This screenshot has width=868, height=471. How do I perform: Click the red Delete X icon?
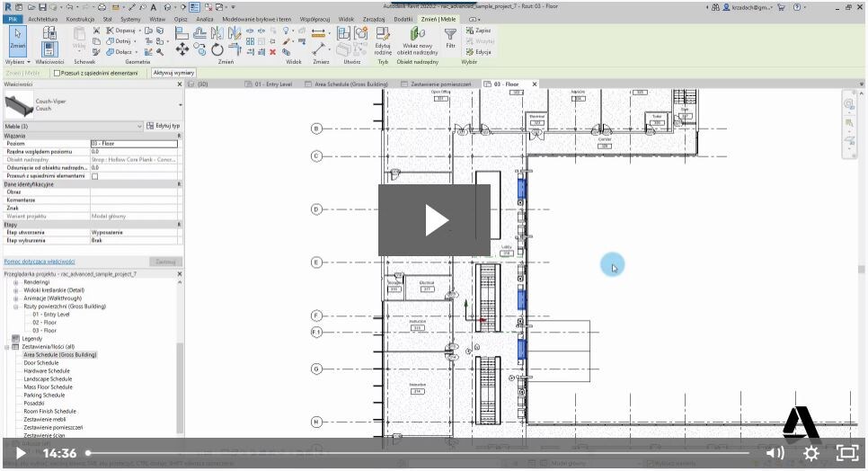click(272, 52)
